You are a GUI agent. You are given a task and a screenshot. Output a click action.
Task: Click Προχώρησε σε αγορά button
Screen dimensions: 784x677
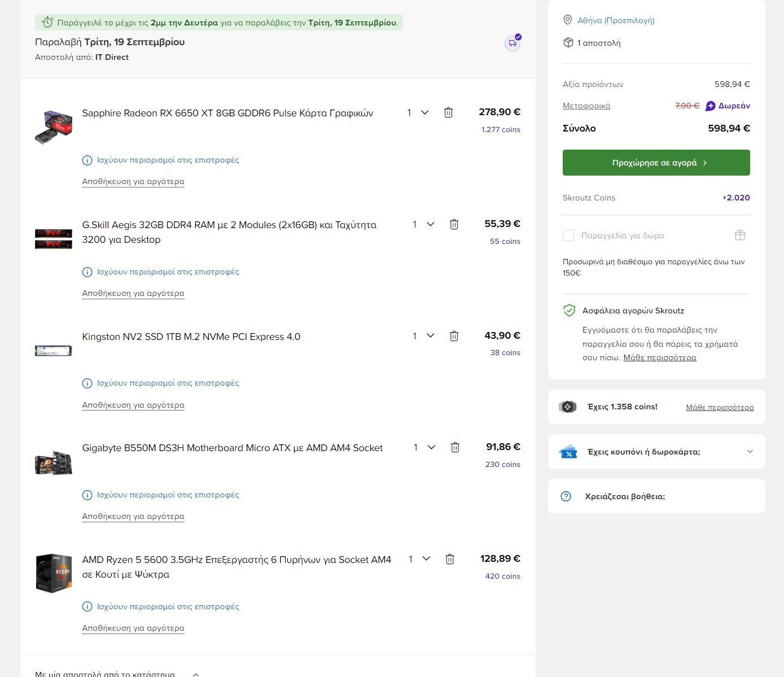coord(656,163)
